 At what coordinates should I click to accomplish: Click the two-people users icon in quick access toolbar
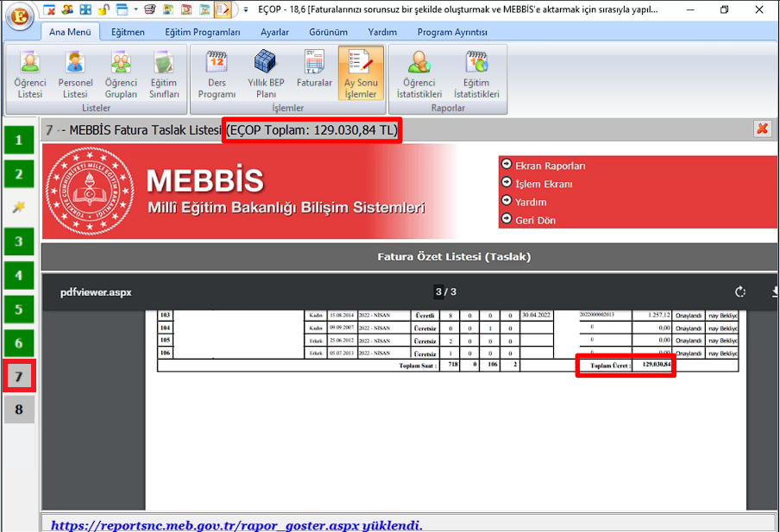67,9
